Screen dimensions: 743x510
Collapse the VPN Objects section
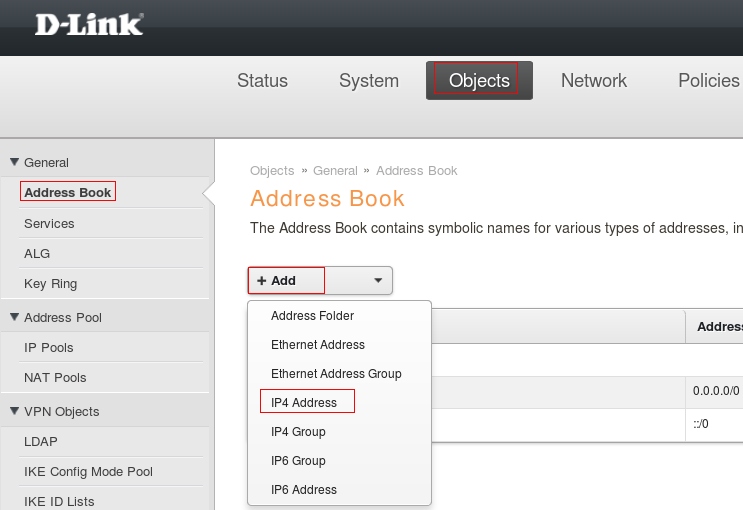tap(15, 411)
